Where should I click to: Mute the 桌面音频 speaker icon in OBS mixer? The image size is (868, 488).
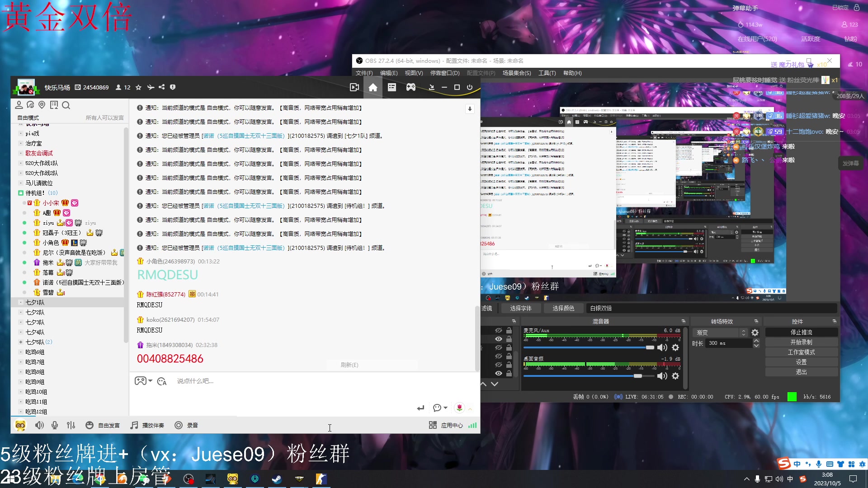(x=662, y=375)
